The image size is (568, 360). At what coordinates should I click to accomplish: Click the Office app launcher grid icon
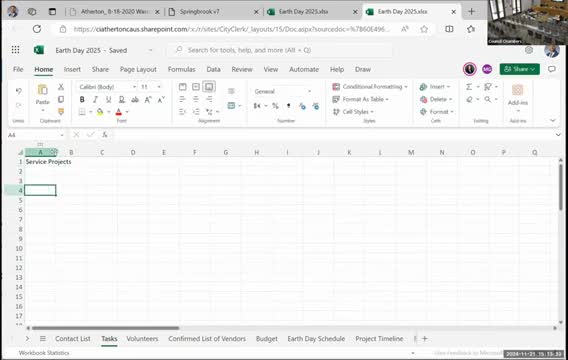15,50
